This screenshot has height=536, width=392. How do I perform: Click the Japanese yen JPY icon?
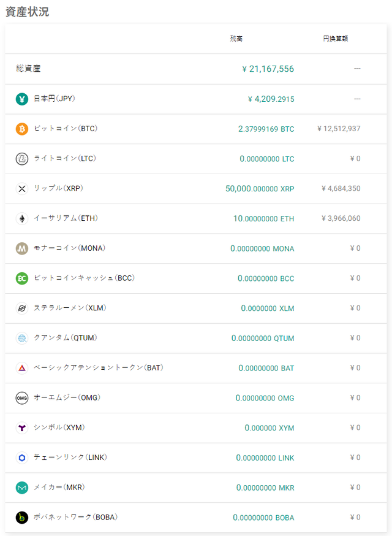(x=22, y=99)
